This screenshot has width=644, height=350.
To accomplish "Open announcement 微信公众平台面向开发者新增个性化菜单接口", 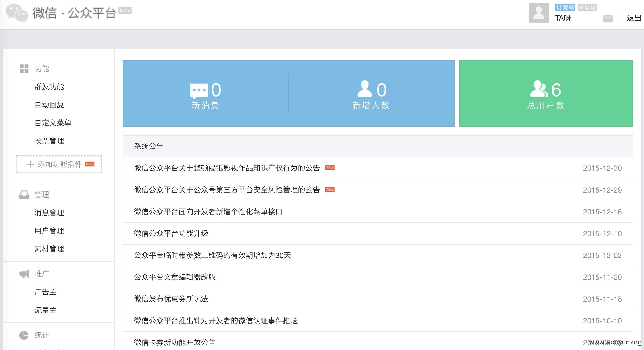I will (x=208, y=212).
